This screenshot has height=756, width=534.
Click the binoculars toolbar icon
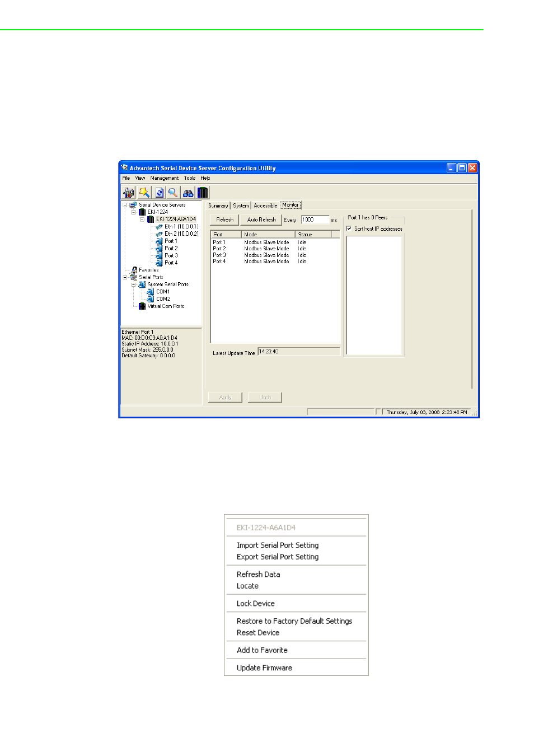188,193
